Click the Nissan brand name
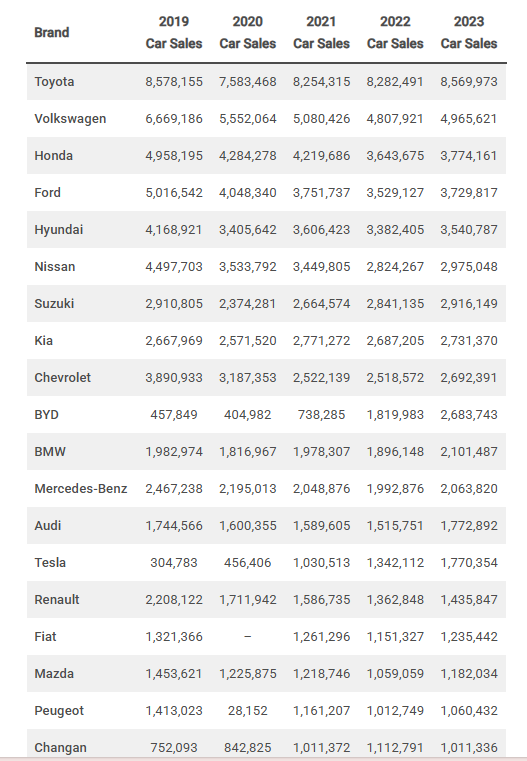Viewport: 527px width, 761px height. (x=55, y=266)
